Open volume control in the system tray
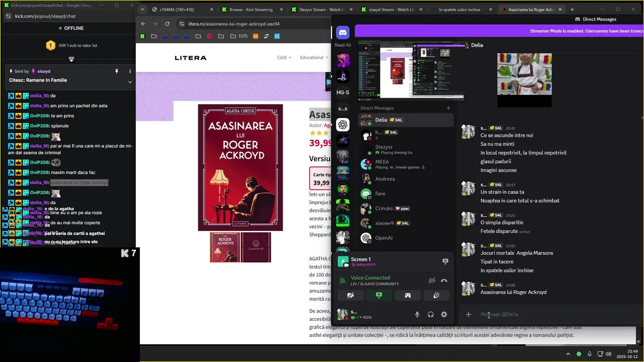Image resolution: width=644 pixels, height=362 pixels. tap(609, 354)
